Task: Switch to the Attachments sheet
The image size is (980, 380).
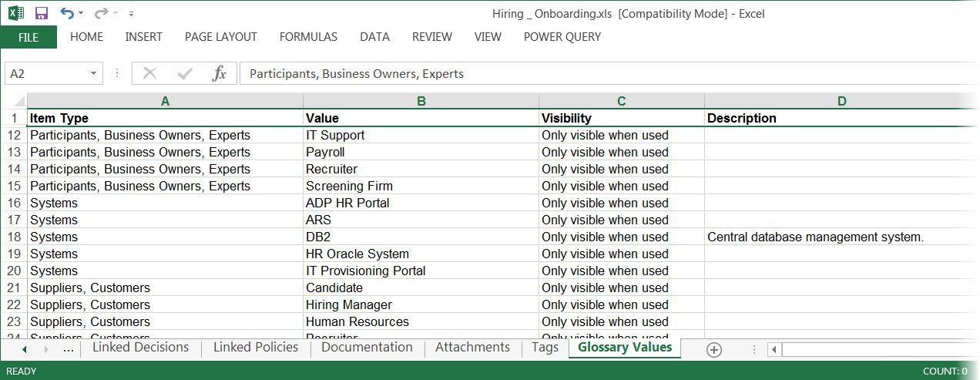Action: 472,348
